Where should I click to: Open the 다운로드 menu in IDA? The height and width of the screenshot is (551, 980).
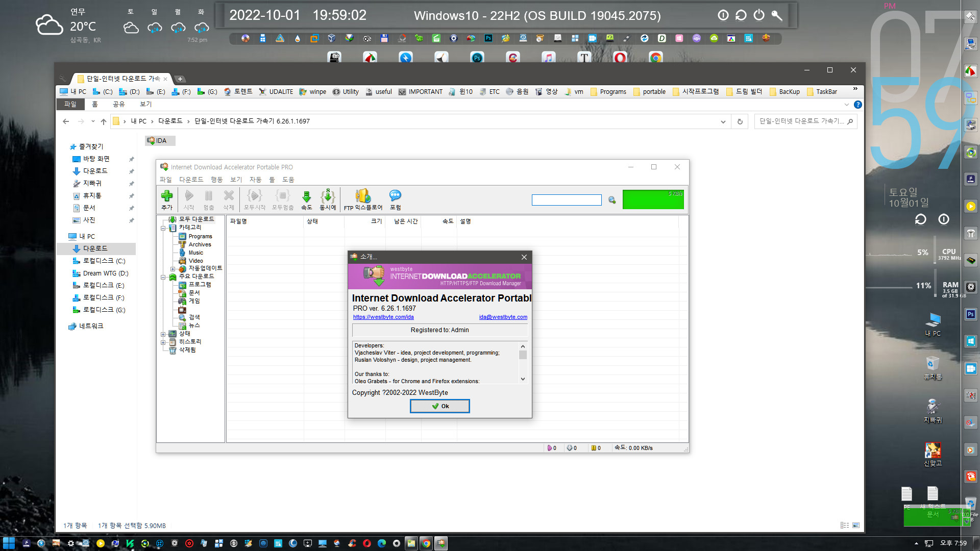(191, 180)
